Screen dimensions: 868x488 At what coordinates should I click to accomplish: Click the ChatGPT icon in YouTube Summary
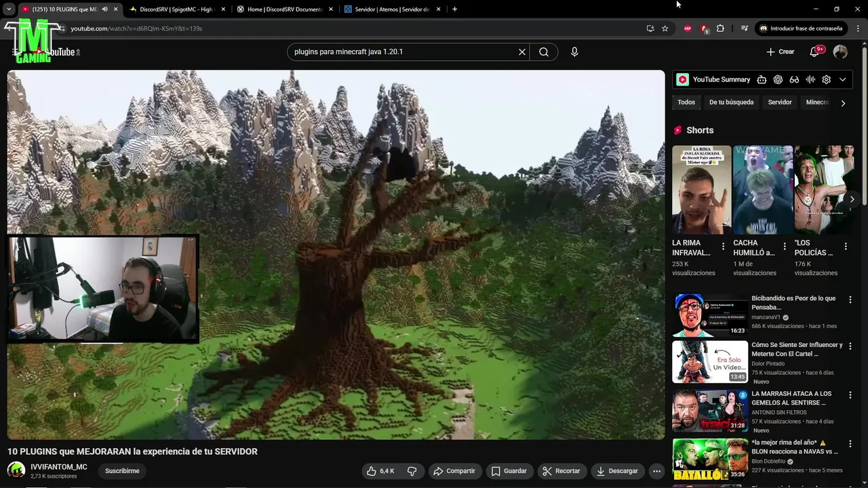click(x=778, y=79)
